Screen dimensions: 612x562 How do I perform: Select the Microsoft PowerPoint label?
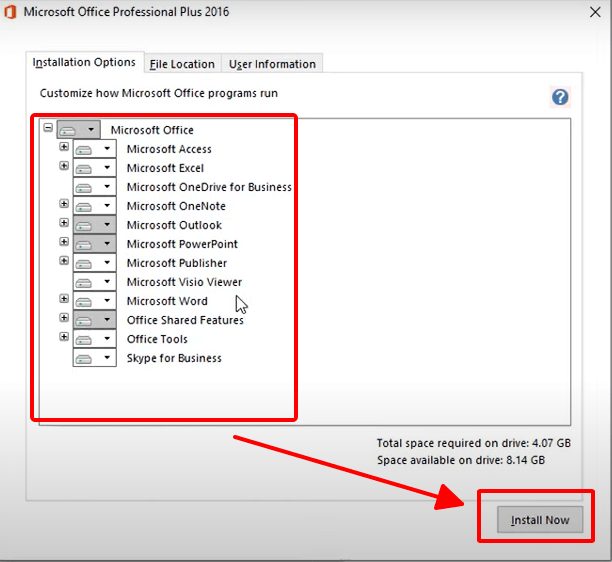click(x=182, y=244)
